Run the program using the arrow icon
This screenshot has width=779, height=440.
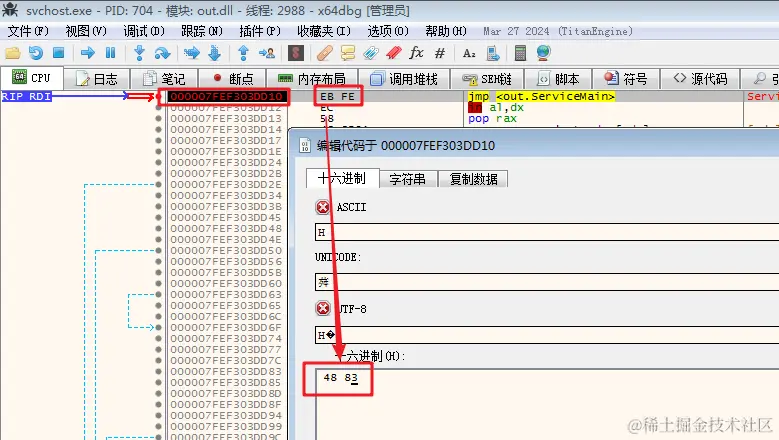point(88,53)
